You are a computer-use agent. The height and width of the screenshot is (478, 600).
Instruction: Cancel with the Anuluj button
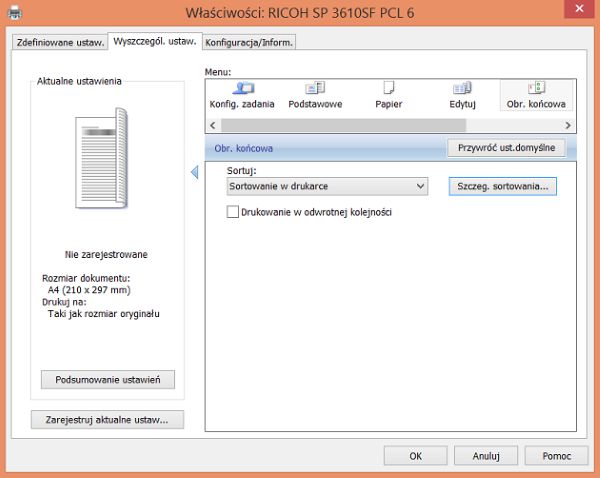coord(486,456)
